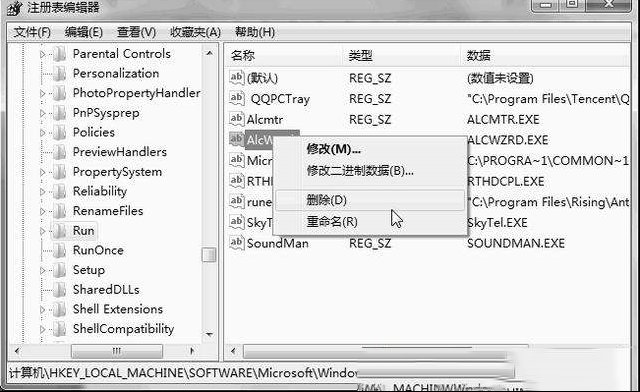640x392 pixels.
Task: Click the SharedDLLs folder icon
Action: 60,290
